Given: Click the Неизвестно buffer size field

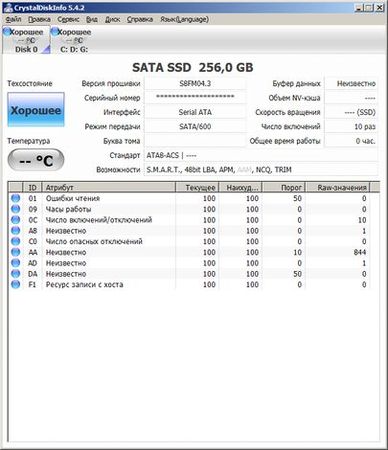Looking at the screenshot, I should click(x=351, y=83).
